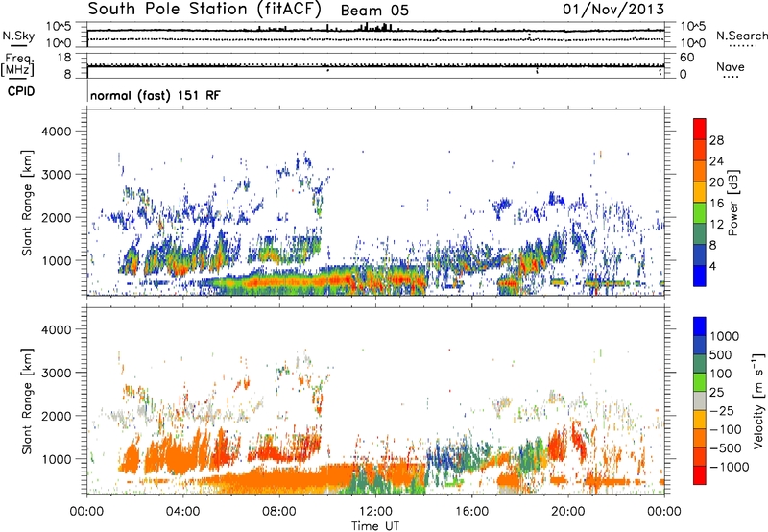Click the -100 value on Velocity colorbar
Image resolution: width=768 pixels, height=532 pixels.
726,429
